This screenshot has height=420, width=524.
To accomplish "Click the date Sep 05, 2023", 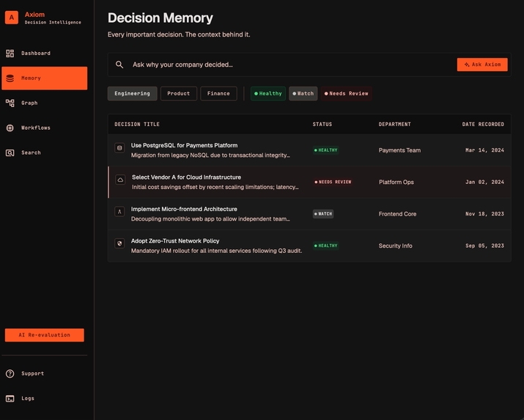I will [x=484, y=246].
